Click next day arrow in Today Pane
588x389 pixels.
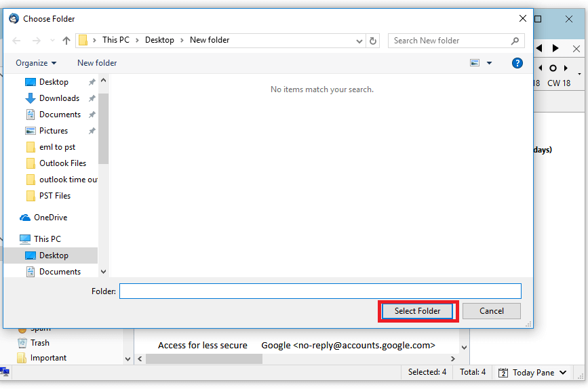566,68
